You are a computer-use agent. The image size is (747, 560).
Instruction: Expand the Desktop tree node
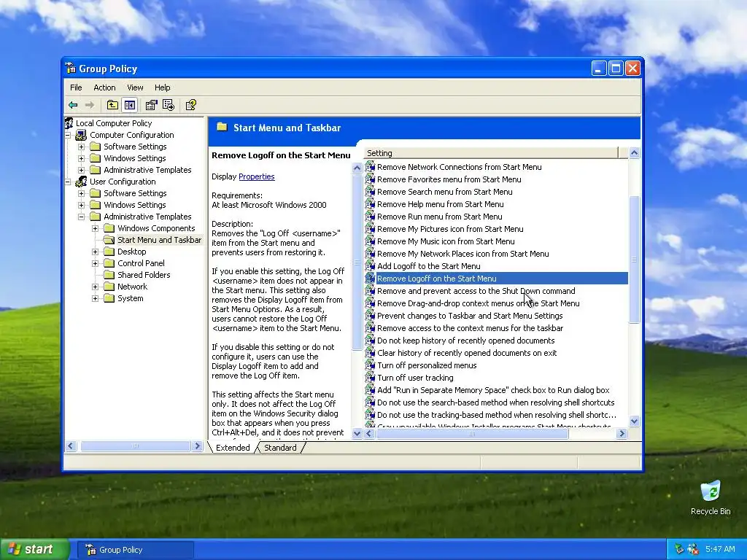tap(96, 252)
